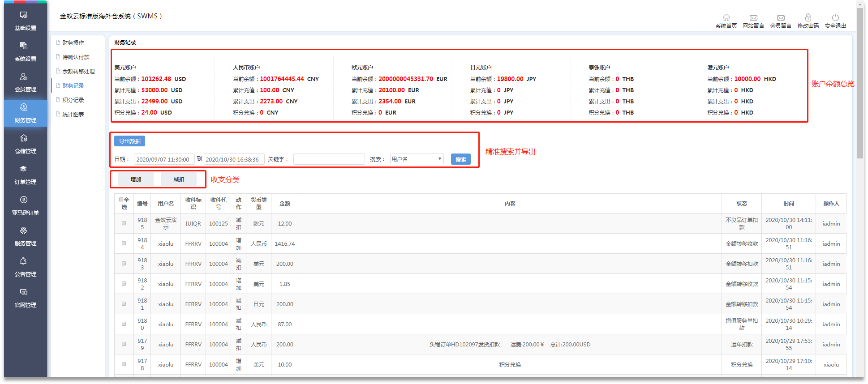Expand the 用户名 search type dropdown
The image size is (868, 384).
(x=417, y=159)
